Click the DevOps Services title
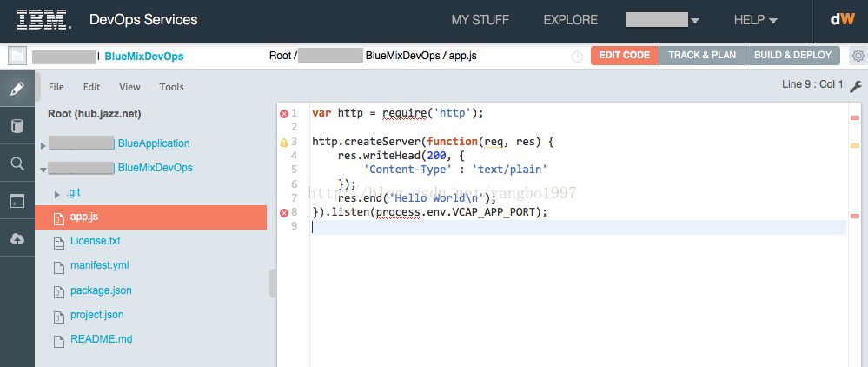Image resolution: width=868 pixels, height=367 pixels. coord(143,20)
